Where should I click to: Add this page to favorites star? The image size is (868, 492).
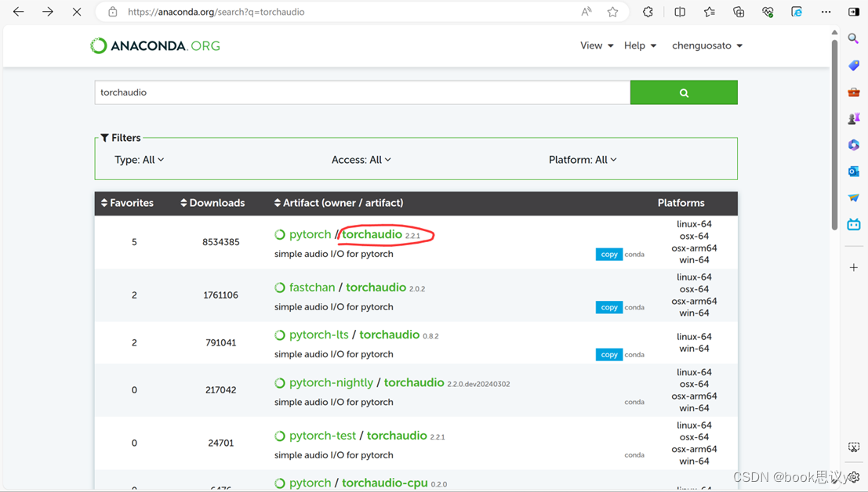pos(612,12)
